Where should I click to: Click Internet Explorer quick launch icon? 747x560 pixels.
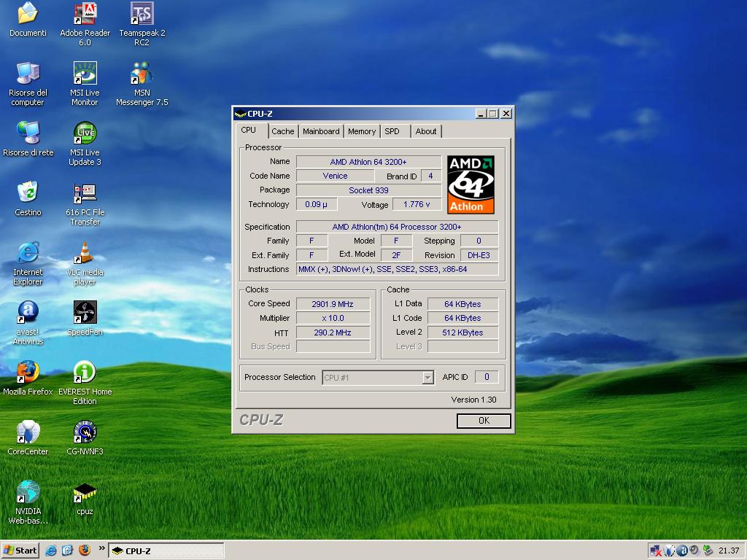(x=51, y=551)
